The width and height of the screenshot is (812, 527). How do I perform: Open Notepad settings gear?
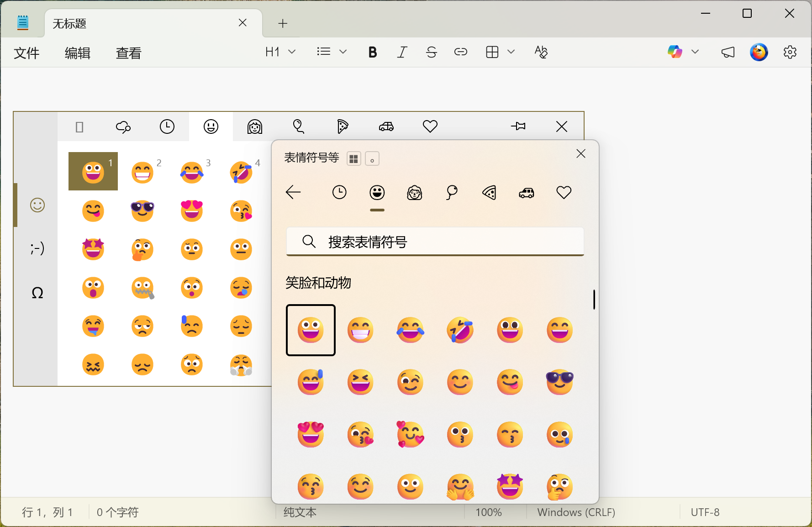click(790, 52)
